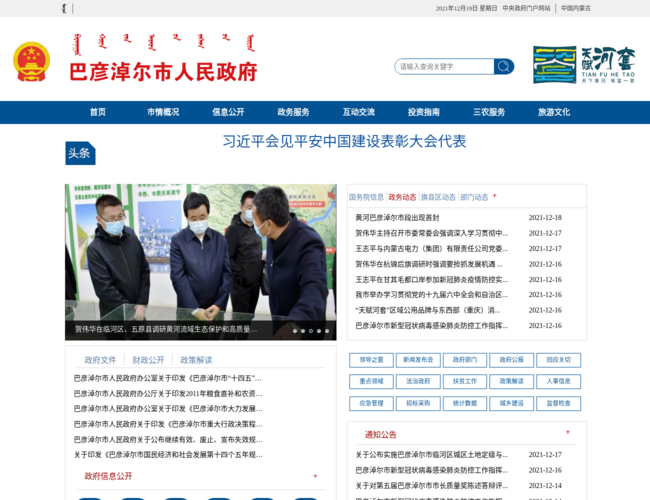Click the national emblem logo
Image resolution: width=650 pixels, height=500 pixels.
click(x=32, y=61)
